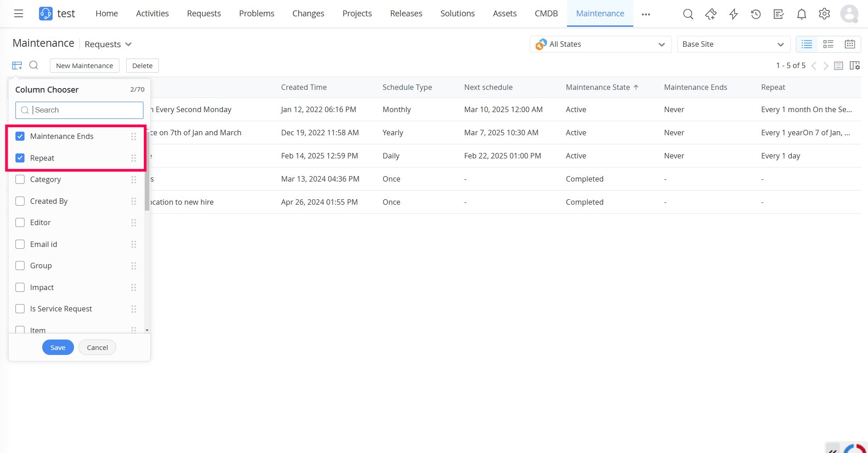Open the settings gear icon
Screen dimensions: 868x453
pyautogui.click(x=824, y=14)
